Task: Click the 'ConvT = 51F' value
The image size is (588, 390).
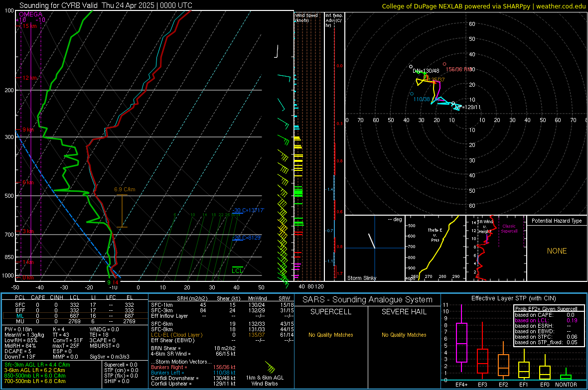Action: [x=68, y=341]
